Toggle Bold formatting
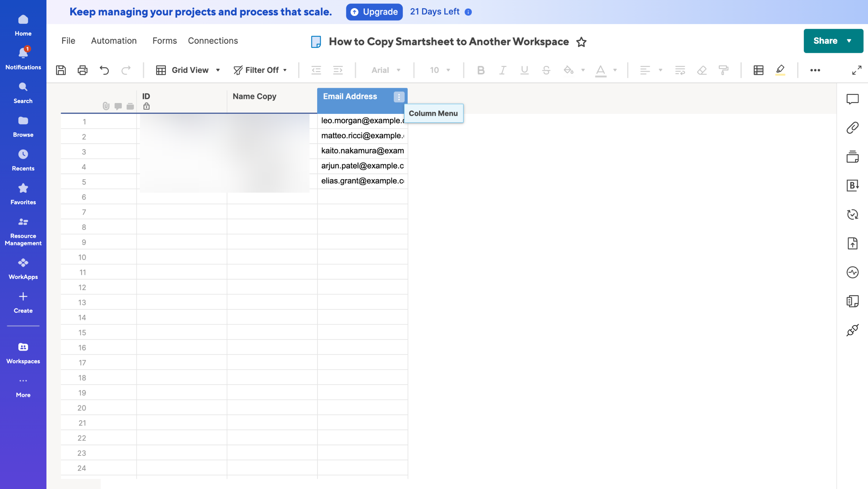 (480, 70)
